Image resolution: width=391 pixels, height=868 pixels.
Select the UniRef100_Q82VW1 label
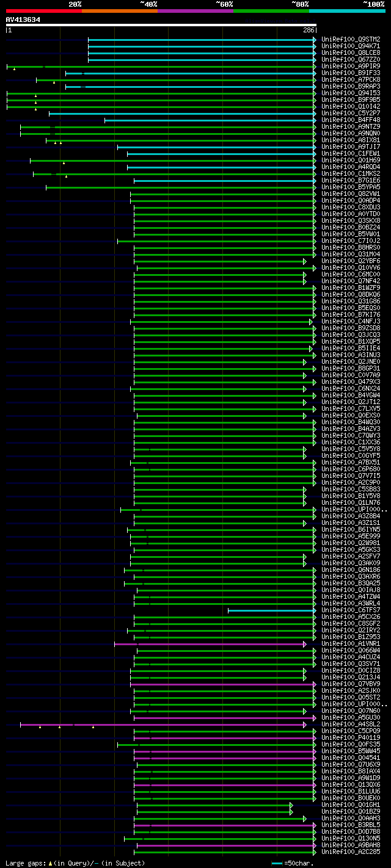click(x=351, y=194)
